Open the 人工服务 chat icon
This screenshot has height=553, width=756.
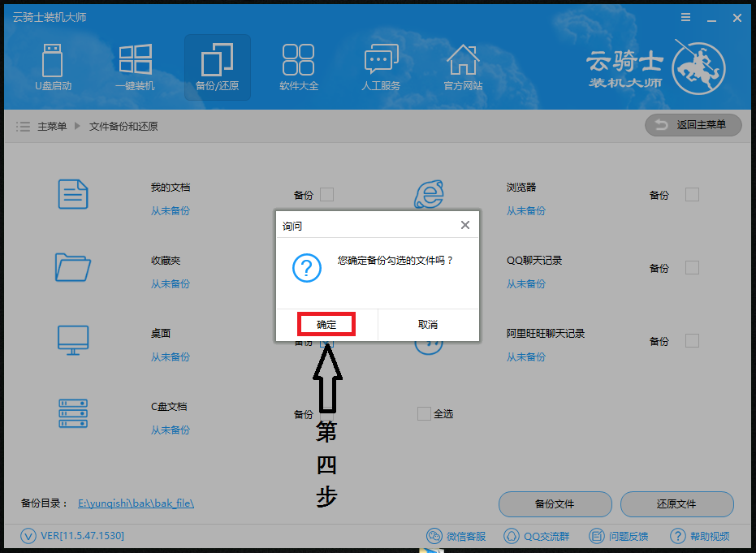pyautogui.click(x=381, y=58)
